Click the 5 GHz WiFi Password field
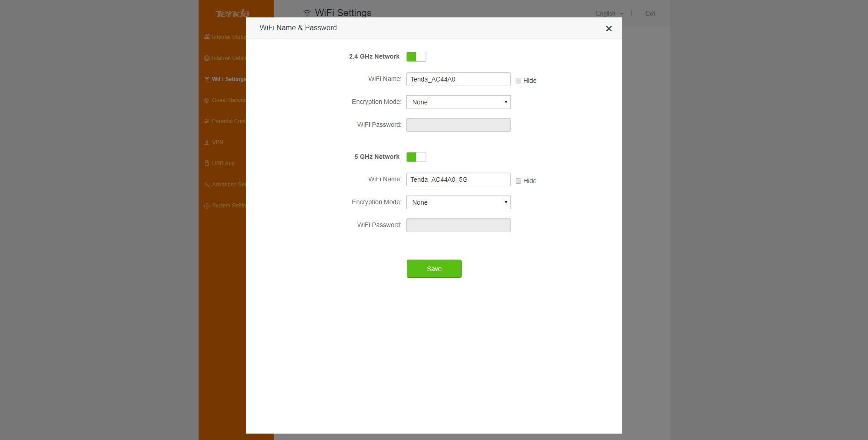 click(458, 225)
